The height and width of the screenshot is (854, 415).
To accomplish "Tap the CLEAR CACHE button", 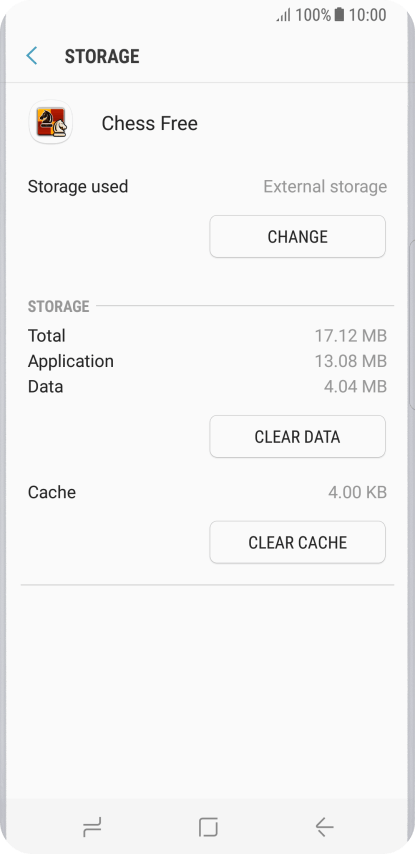I will click(x=297, y=542).
